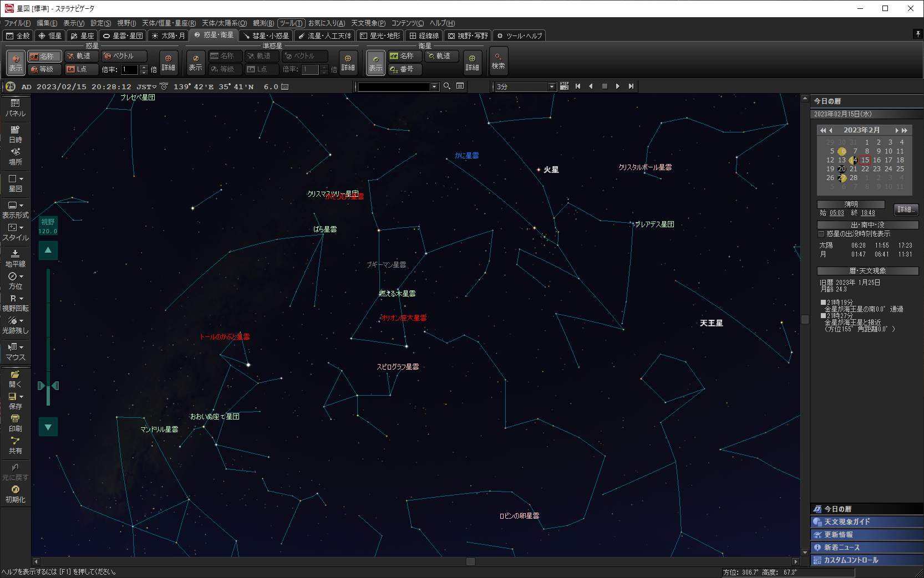This screenshot has width=924, height=578.
Task: Toggle satellite 番号 number labels
Action: [404, 69]
